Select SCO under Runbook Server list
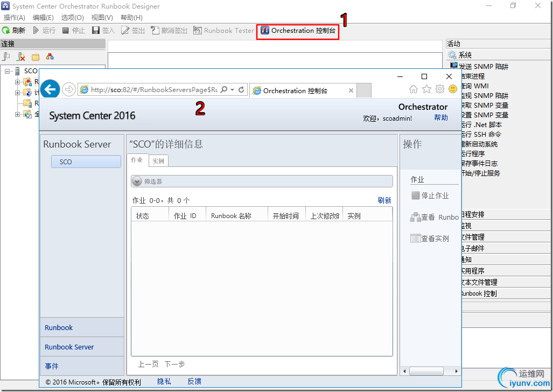 86,162
